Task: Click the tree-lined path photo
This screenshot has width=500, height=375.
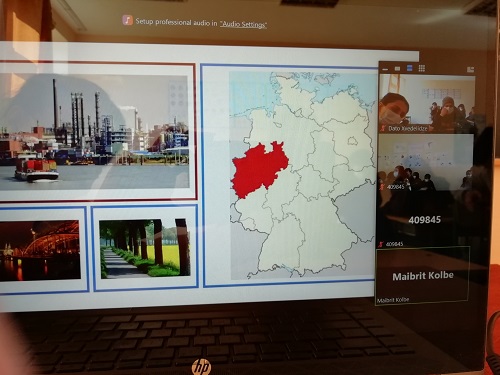Action: (145, 248)
